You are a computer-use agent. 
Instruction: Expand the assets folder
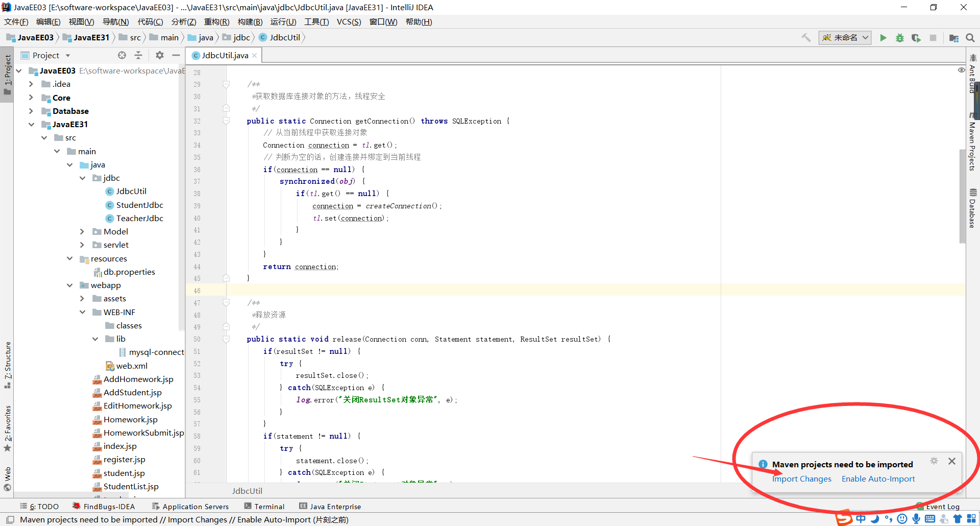tap(82, 299)
